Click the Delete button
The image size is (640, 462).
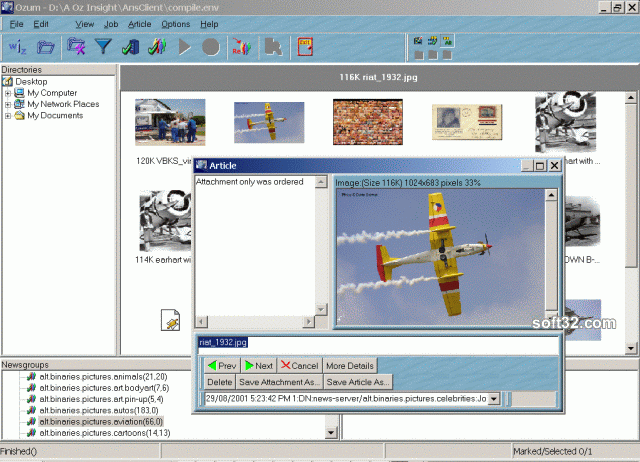220,382
